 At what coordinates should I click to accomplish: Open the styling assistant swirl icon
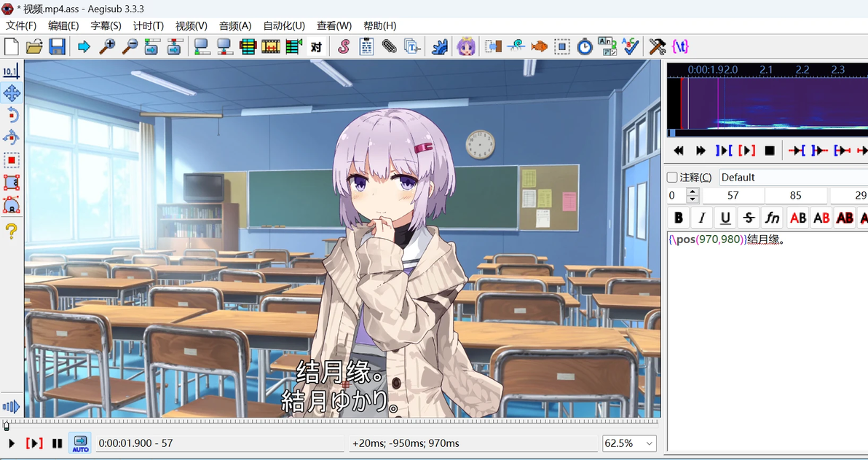coord(516,47)
